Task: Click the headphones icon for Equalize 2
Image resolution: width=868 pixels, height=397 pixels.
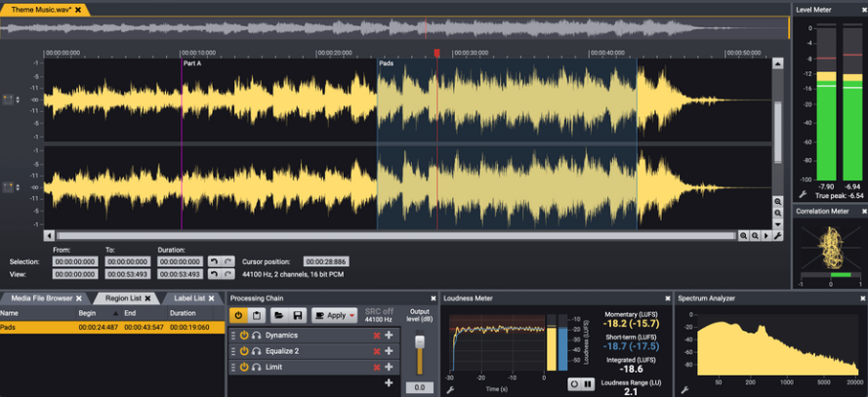Action: 256,351
